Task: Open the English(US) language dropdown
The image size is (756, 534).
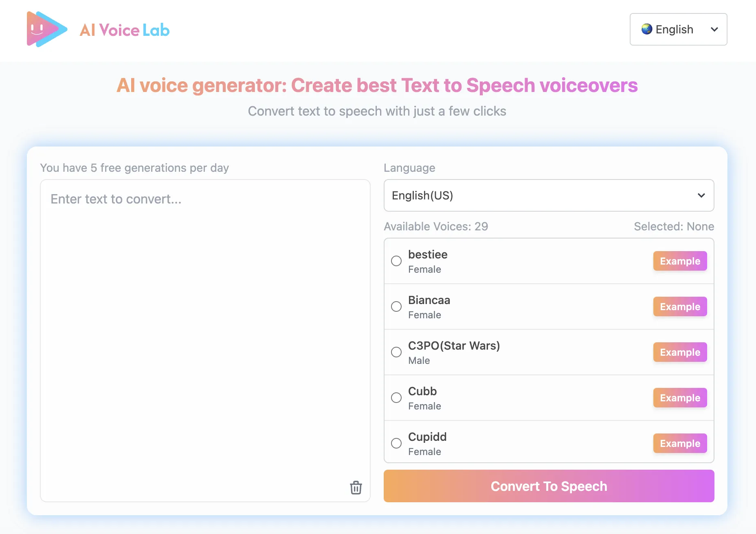Action: [x=548, y=195]
